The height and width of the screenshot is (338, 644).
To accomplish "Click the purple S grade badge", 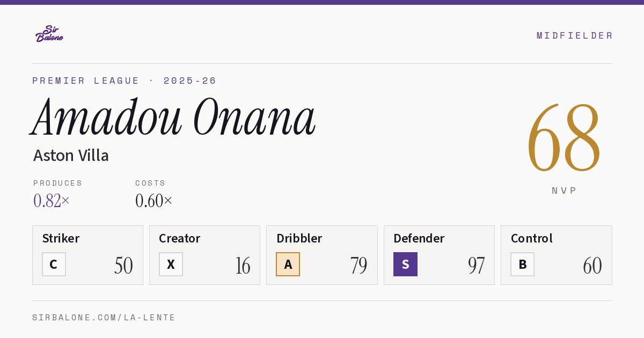I will click(x=405, y=264).
